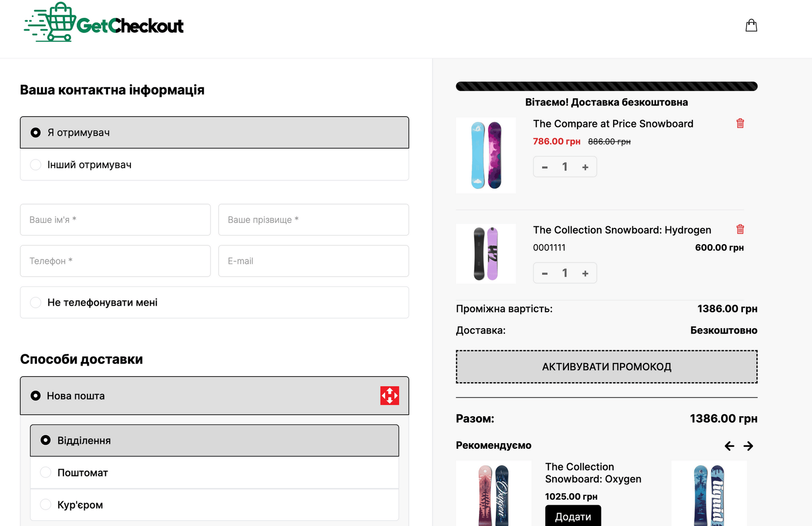This screenshot has height=526, width=812.
Task: Remove the Hydrogen snowboard with trash icon
Action: pyautogui.click(x=740, y=229)
